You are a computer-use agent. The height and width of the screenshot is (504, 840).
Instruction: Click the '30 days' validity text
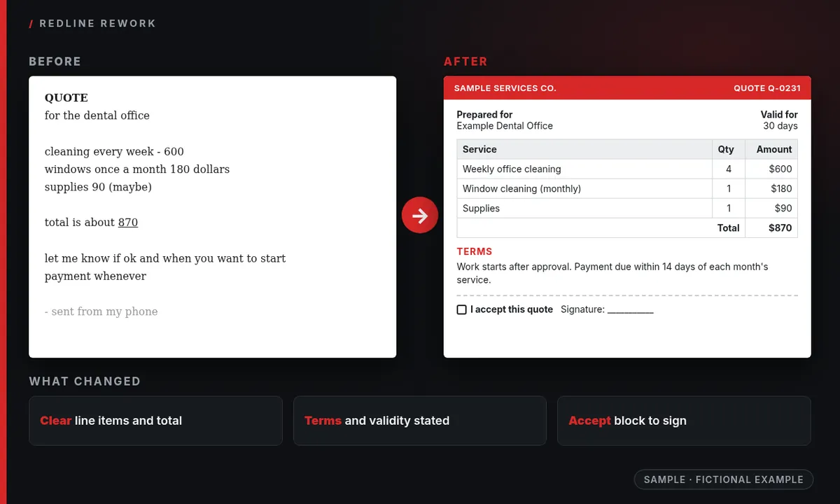[x=780, y=126]
